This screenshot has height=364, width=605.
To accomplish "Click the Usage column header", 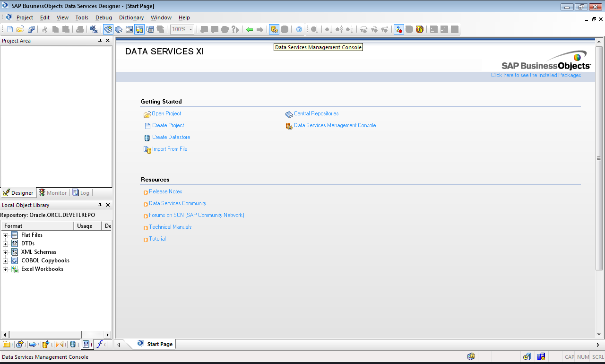I will tap(88, 226).
